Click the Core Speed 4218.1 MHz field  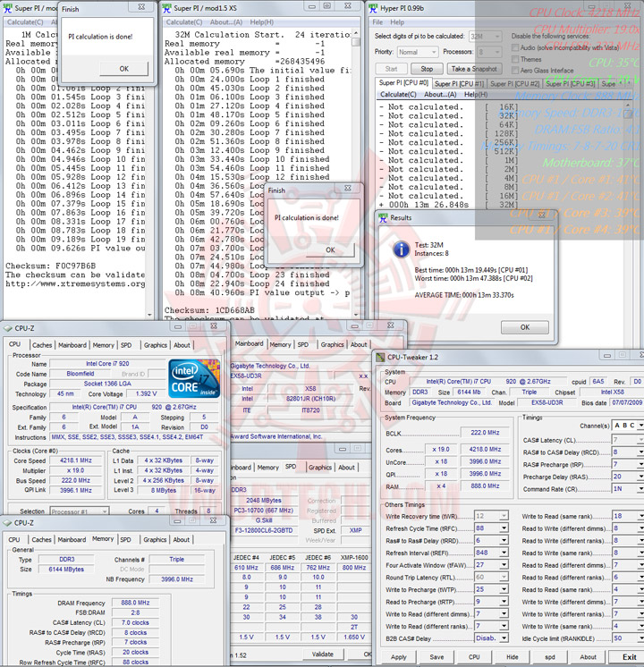(75, 460)
